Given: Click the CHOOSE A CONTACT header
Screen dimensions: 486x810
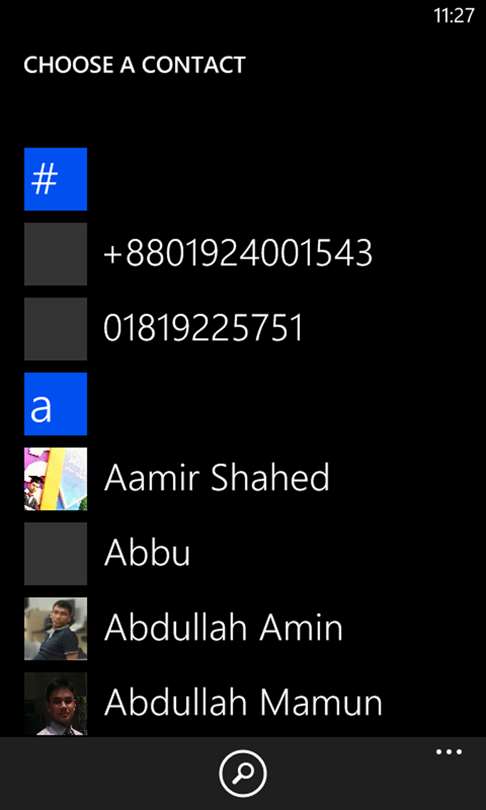Looking at the screenshot, I should pyautogui.click(x=134, y=65).
